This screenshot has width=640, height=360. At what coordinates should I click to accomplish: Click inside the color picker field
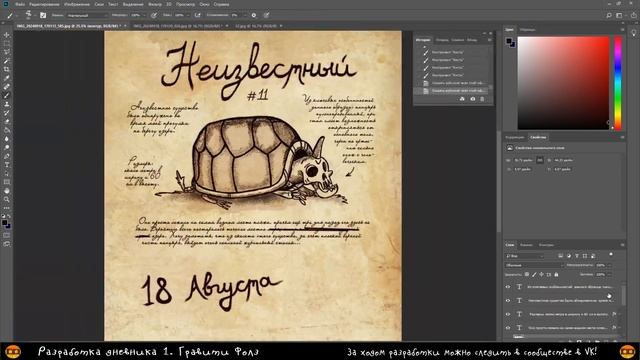(563, 83)
